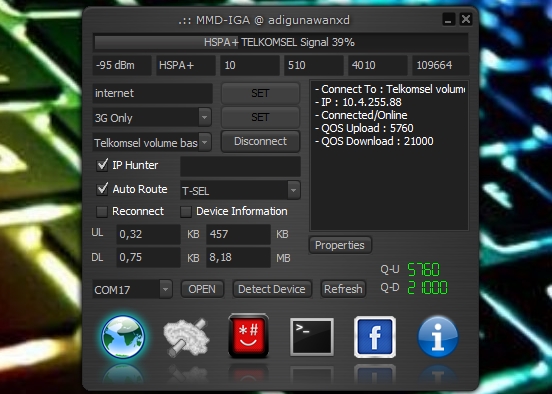Click the Detect Device button
Viewport: 552px width, 394px height.
[x=272, y=289]
